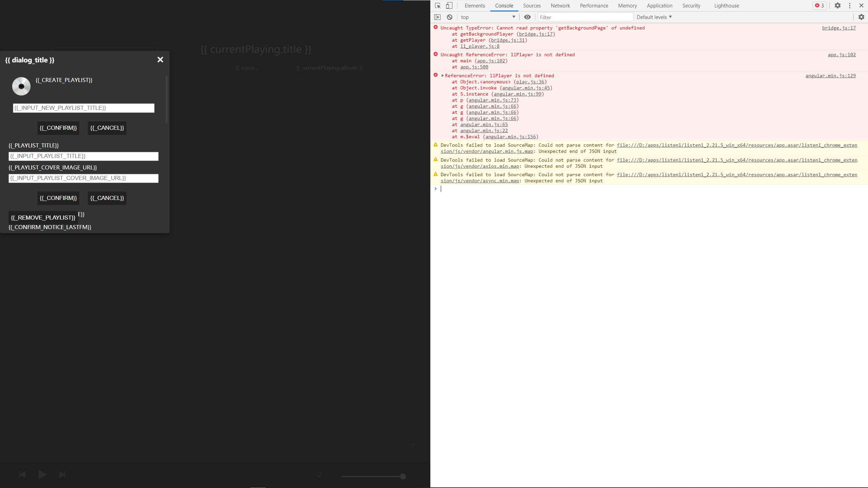Open the top JavaScript context dropdown
Screen dimensions: 868x488
488,17
